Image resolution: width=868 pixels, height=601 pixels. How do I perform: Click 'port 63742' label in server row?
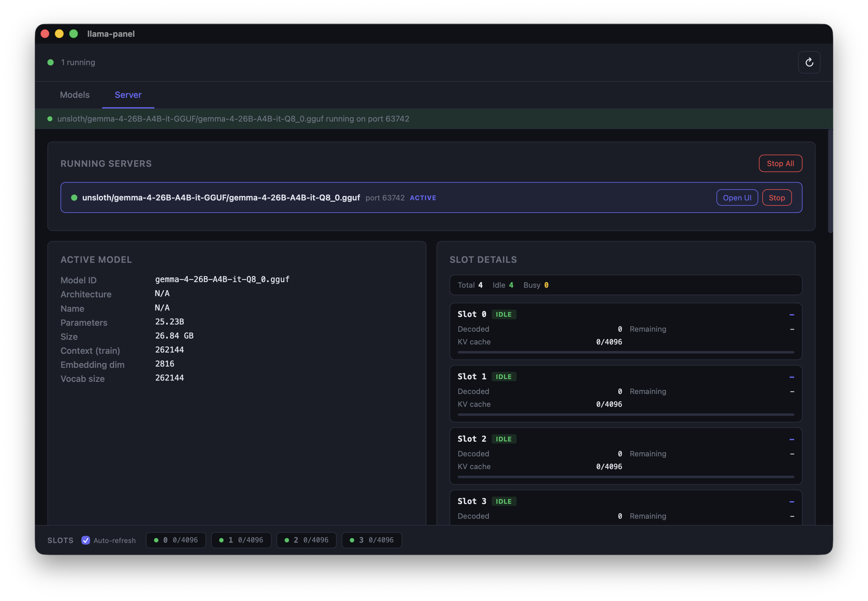coord(385,198)
